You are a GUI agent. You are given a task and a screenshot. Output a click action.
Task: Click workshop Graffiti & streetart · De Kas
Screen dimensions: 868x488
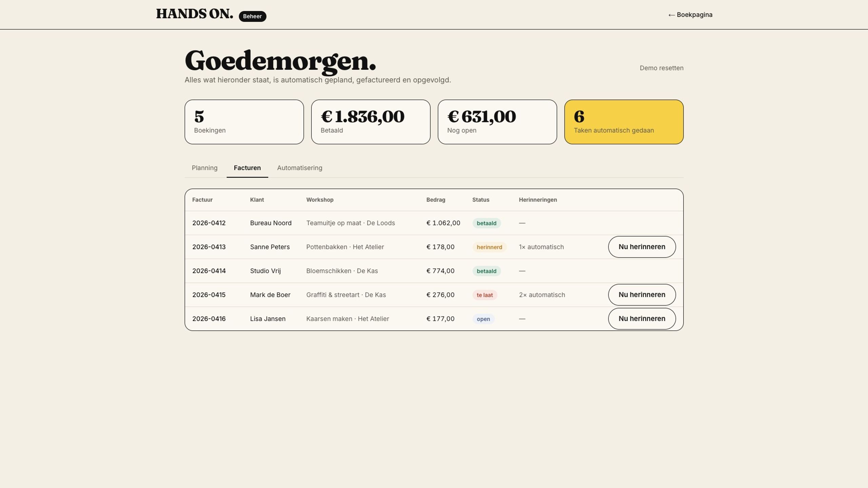click(346, 295)
